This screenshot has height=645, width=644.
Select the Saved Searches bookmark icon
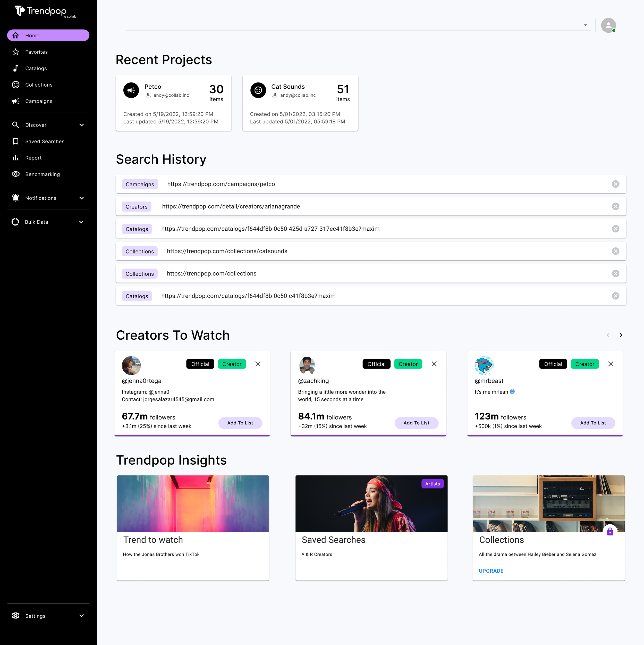pos(16,141)
